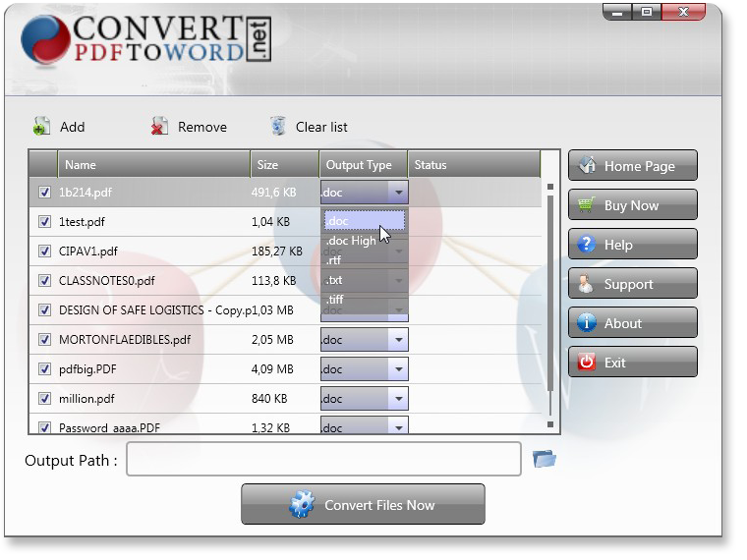
Task: Click the Size column header
Action: [284, 165]
